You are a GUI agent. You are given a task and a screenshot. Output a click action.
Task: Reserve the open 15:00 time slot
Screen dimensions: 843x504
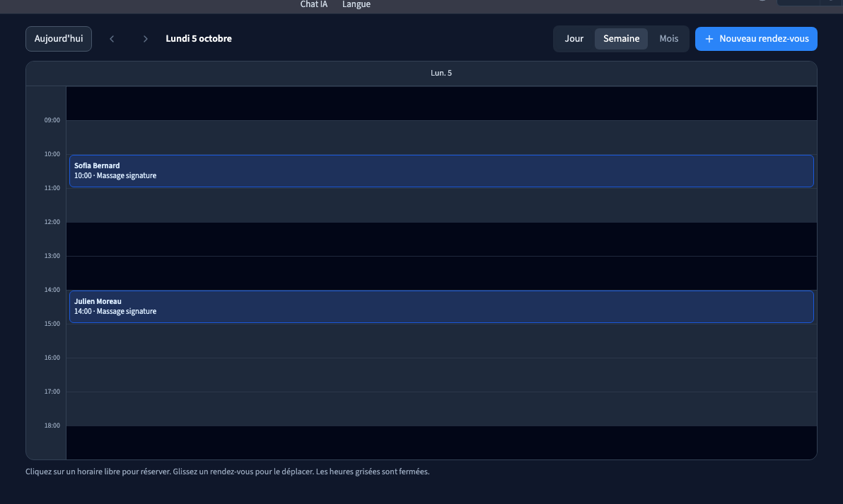tap(441, 341)
